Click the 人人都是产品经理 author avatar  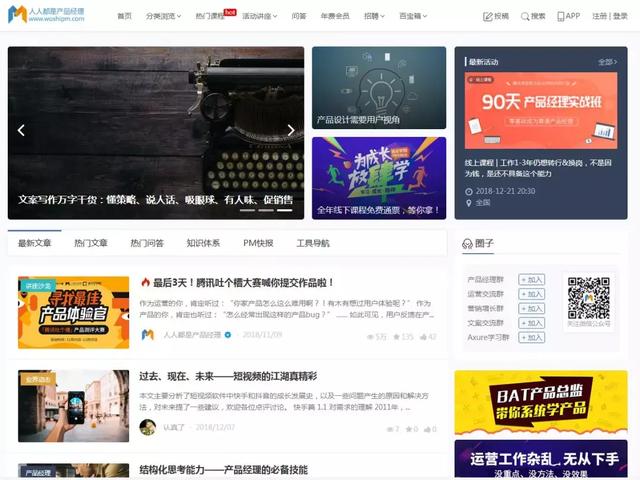point(147,335)
